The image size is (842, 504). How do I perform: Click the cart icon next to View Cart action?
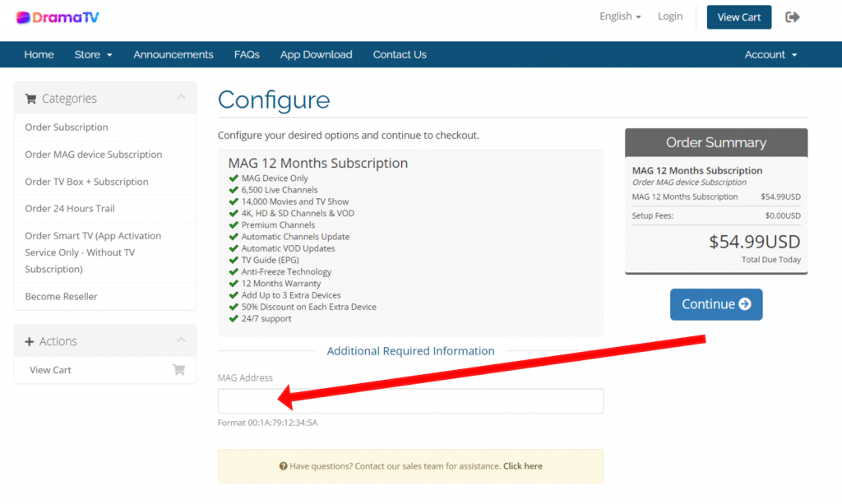pyautogui.click(x=178, y=370)
